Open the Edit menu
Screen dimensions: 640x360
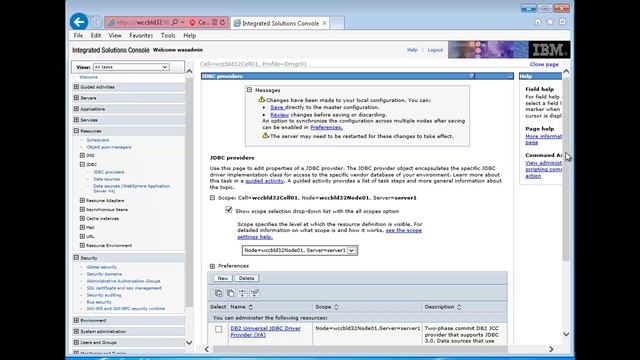pyautogui.click(x=96, y=36)
